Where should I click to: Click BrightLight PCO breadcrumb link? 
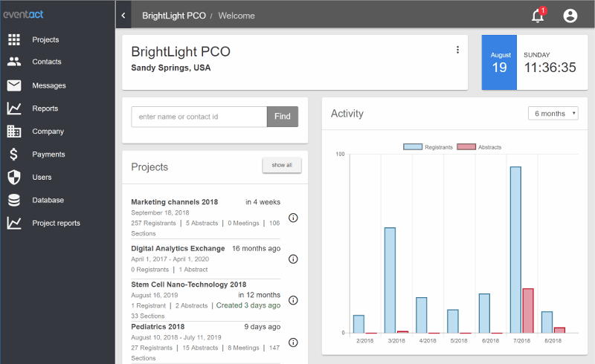tap(174, 16)
